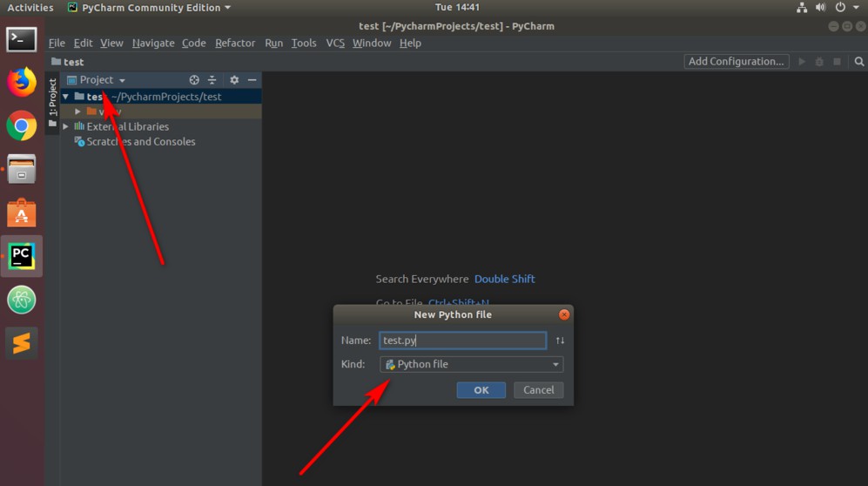868x486 pixels.
Task: Open the Kind Python file dropdown
Action: (x=471, y=364)
